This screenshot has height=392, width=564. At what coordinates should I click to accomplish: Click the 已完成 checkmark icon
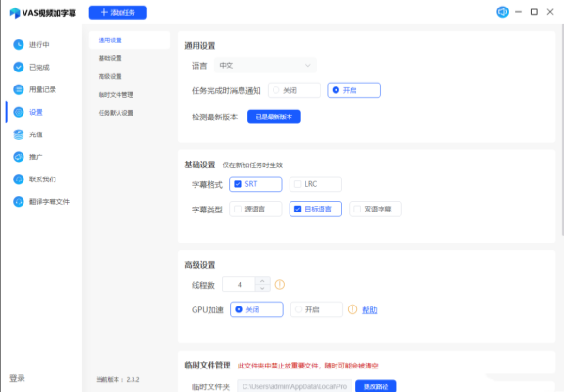19,67
